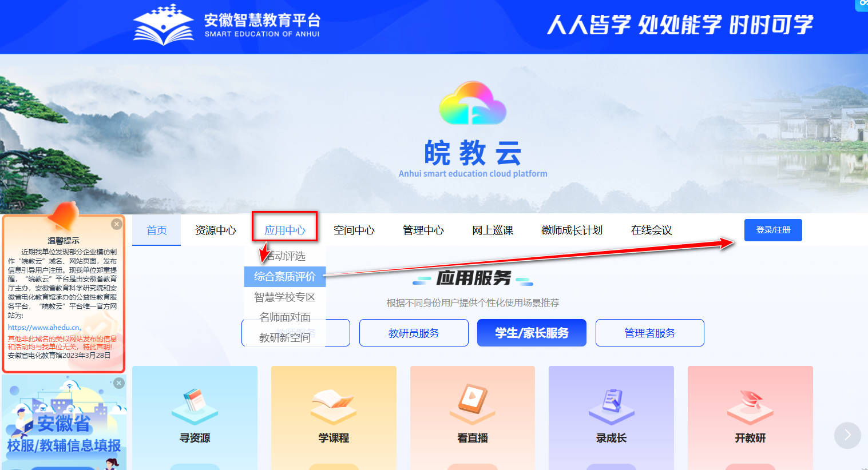Switch to the 资源中心 tab
The height and width of the screenshot is (470, 868).
(x=215, y=230)
